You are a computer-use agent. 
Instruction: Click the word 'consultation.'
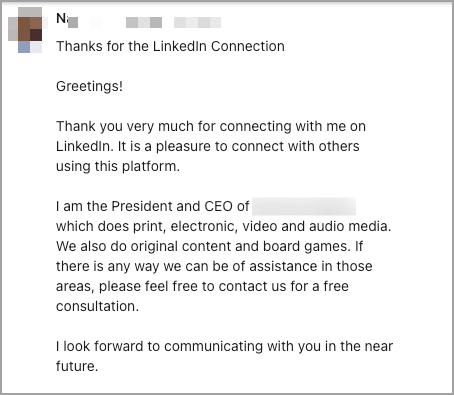[97, 306]
